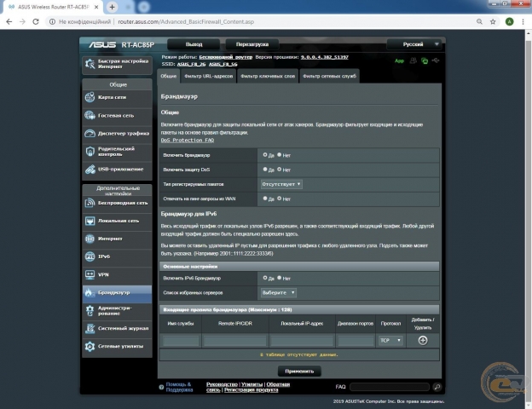Screen dimensions: 532x409
Task: Open Руководство manual link in footer
Action: pos(222,384)
